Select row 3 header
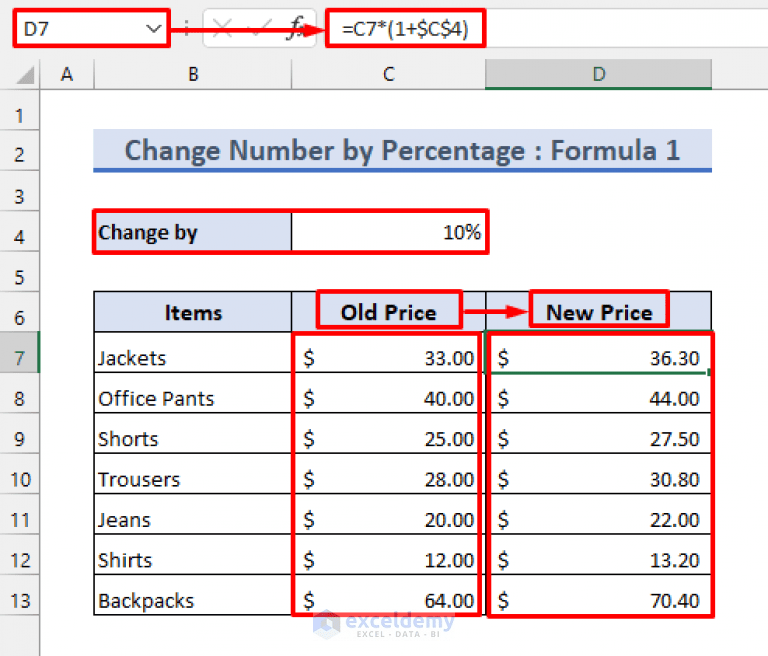 (20, 192)
